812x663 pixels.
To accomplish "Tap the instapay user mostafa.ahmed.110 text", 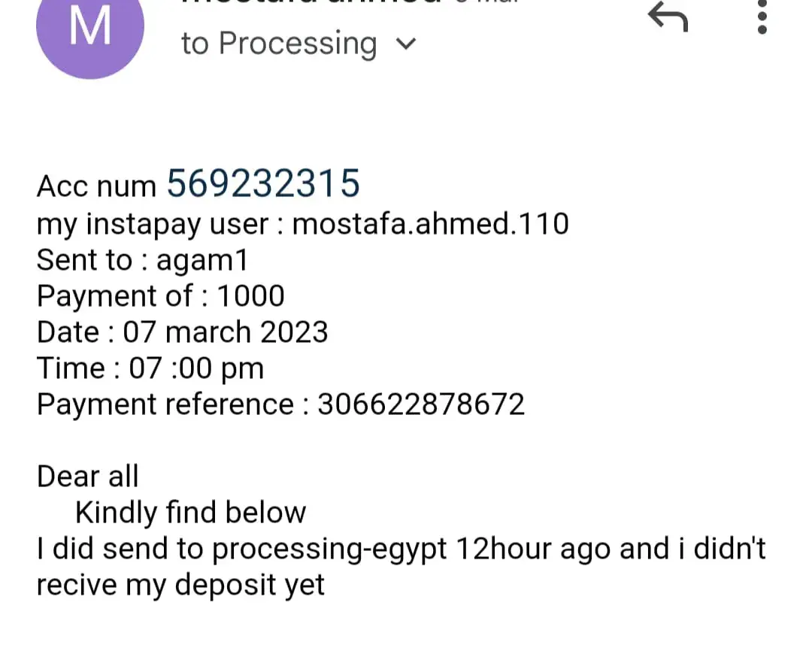I will [430, 224].
